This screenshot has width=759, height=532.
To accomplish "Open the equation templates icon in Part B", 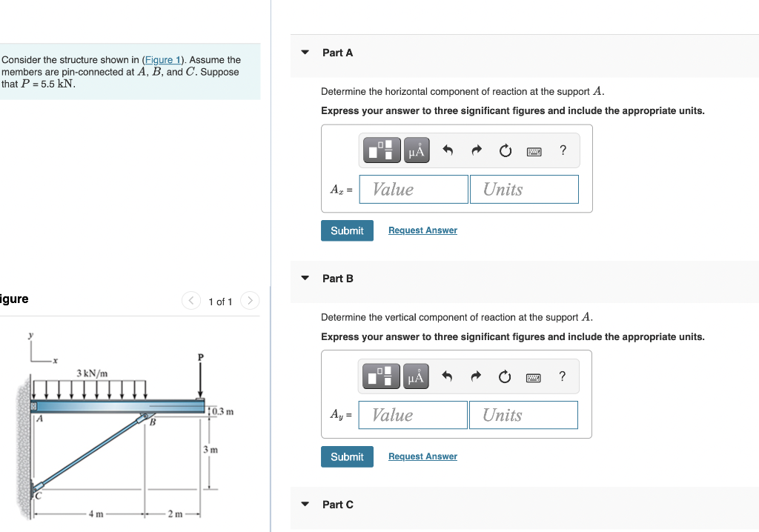I will (381, 376).
